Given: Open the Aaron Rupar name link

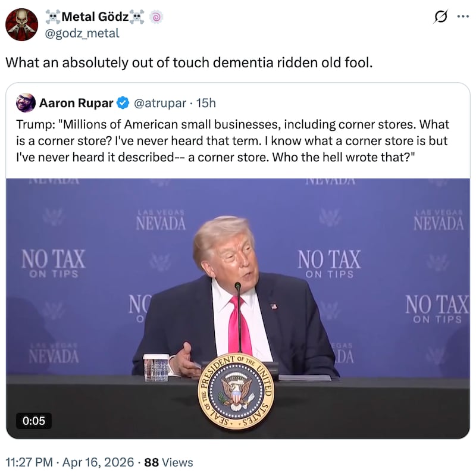Looking at the screenshot, I should pos(76,103).
